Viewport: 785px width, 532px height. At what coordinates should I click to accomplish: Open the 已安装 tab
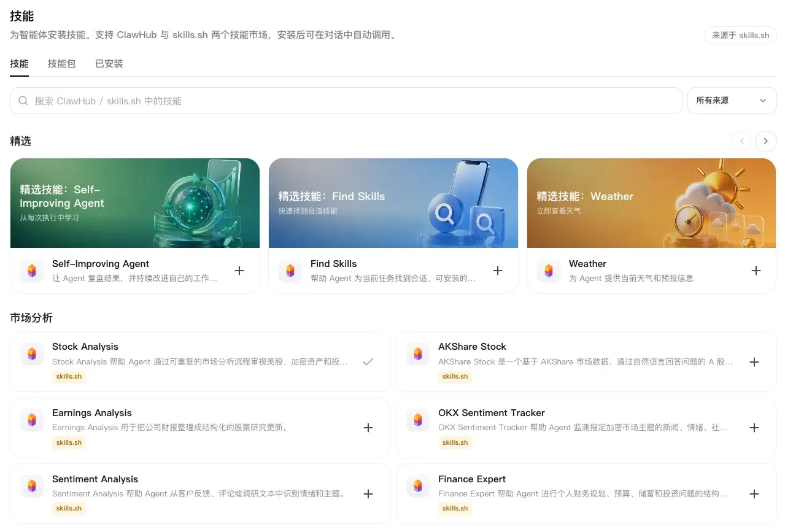coord(109,64)
